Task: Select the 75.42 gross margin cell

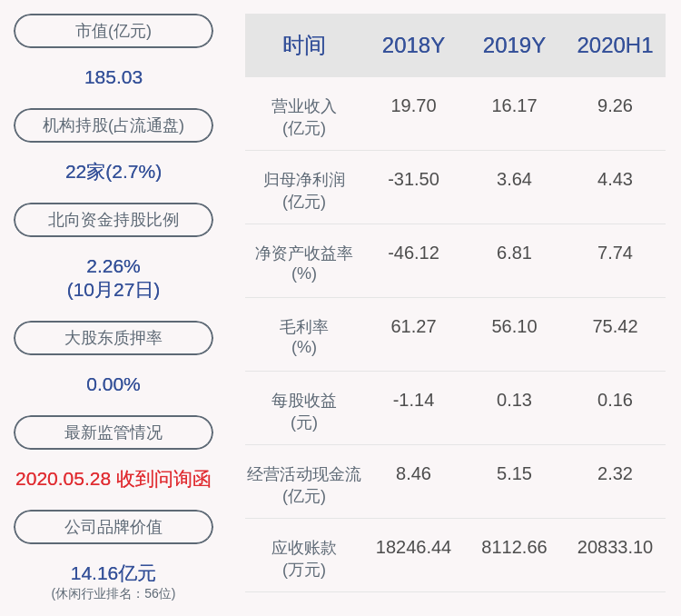Action: coord(615,326)
